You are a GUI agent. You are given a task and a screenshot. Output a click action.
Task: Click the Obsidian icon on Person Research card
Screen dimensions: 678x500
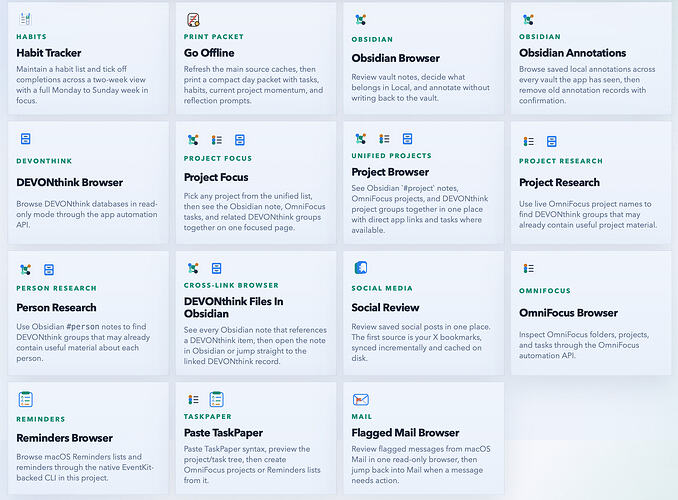coord(26,270)
